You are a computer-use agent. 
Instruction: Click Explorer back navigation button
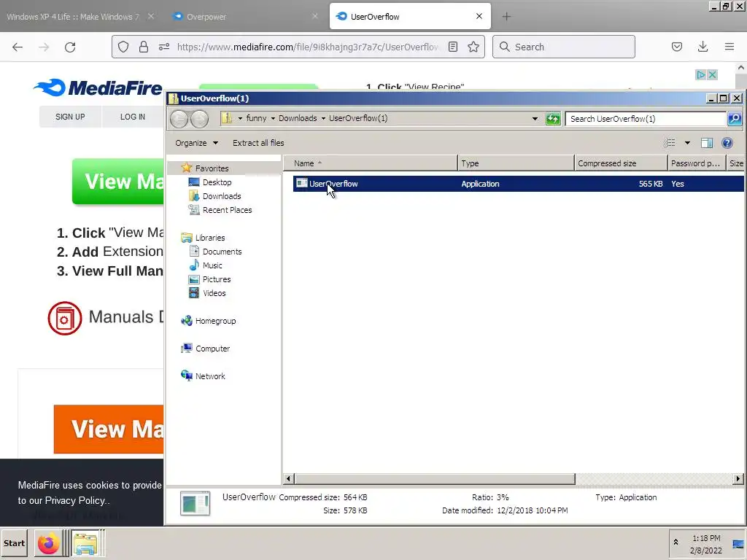coord(179,119)
